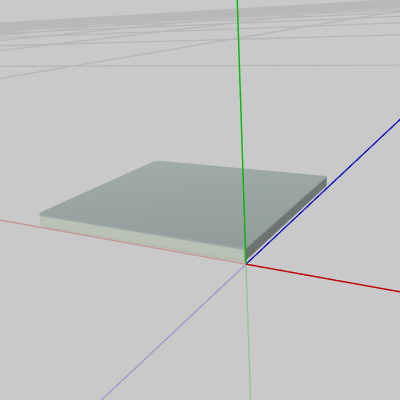Select the dark right side face of plate
Viewport: 400px width, 400px height.
click(x=287, y=220)
